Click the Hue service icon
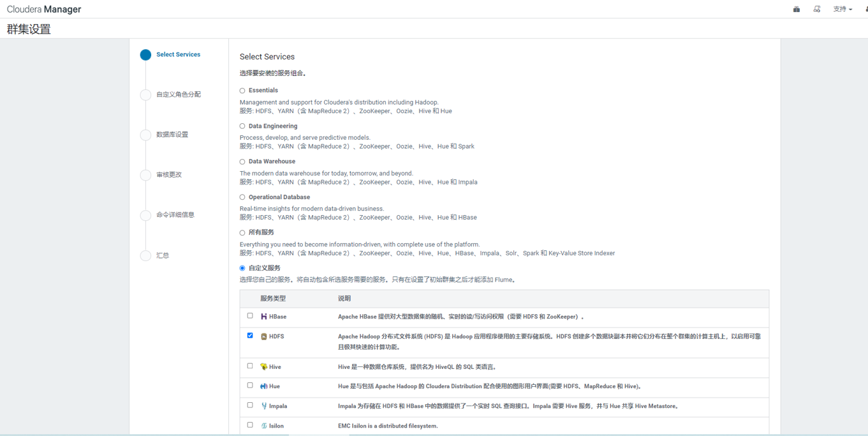The height and width of the screenshot is (436, 868). pyautogui.click(x=264, y=386)
